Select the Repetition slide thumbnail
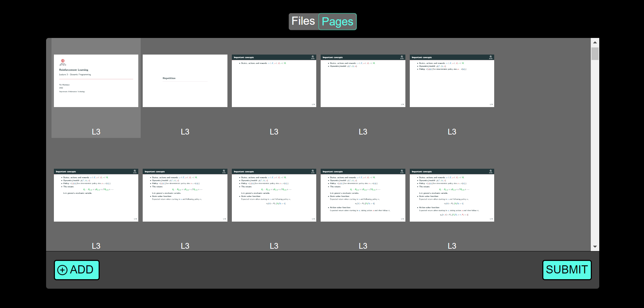644x308 pixels. pyautogui.click(x=185, y=81)
